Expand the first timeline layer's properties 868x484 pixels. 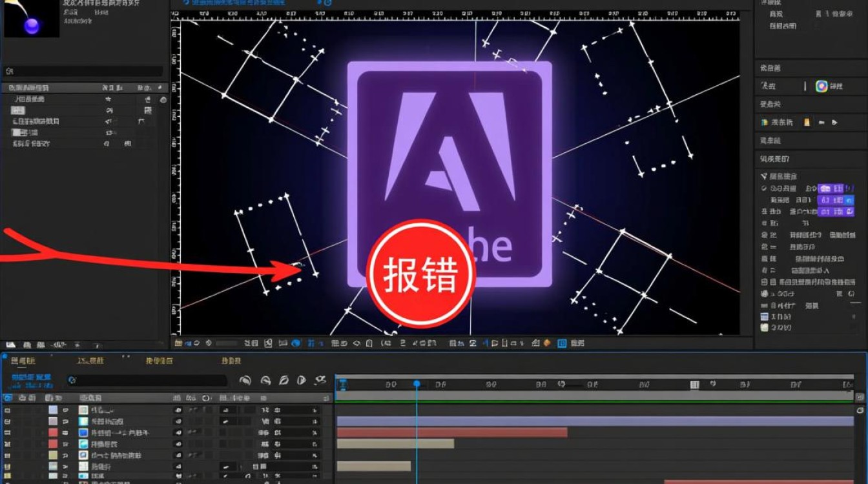point(67,410)
